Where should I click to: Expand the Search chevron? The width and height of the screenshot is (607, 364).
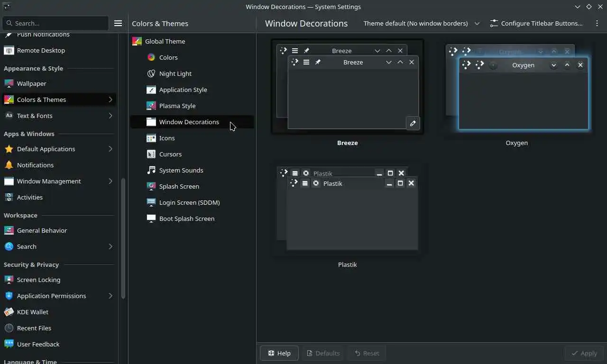tap(110, 246)
